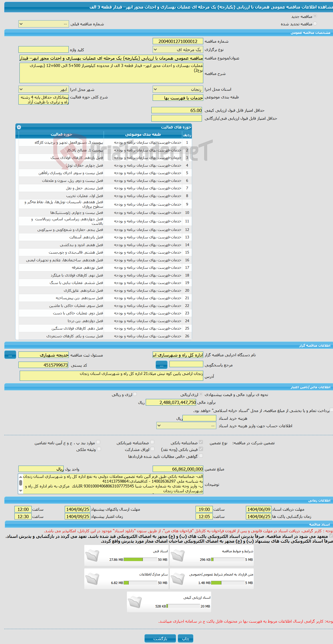
Task: Click the زمان اعتبار پیشنهاد date field
Action: point(78,516)
